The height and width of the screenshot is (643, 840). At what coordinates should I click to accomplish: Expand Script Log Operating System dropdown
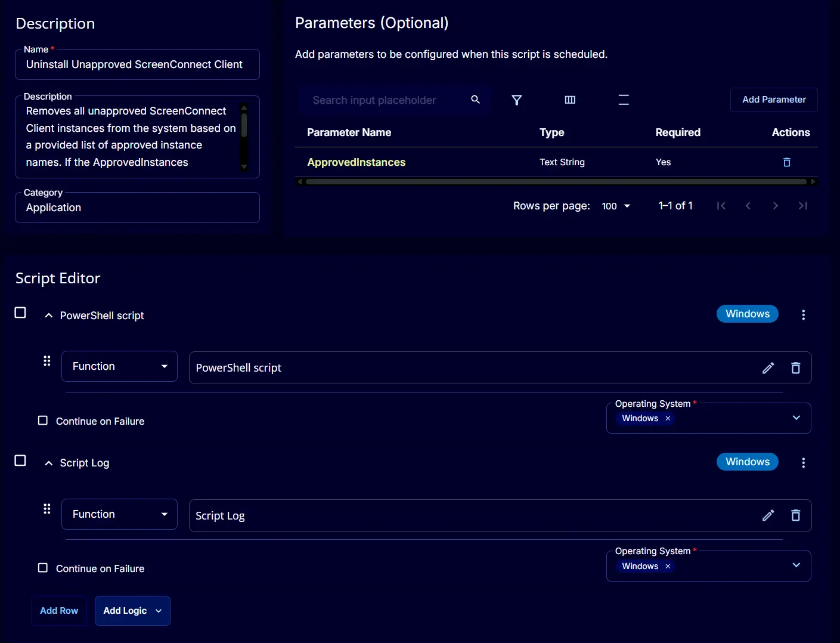(796, 565)
